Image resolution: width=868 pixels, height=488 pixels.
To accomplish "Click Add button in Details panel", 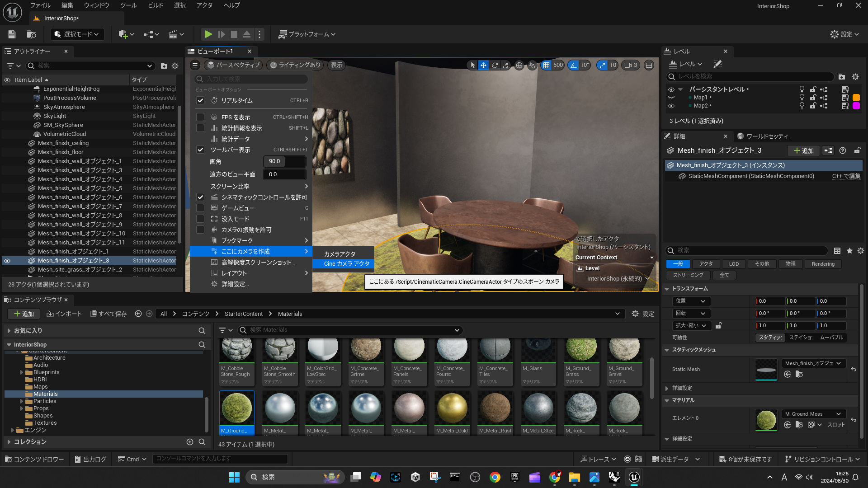I will (x=803, y=150).
